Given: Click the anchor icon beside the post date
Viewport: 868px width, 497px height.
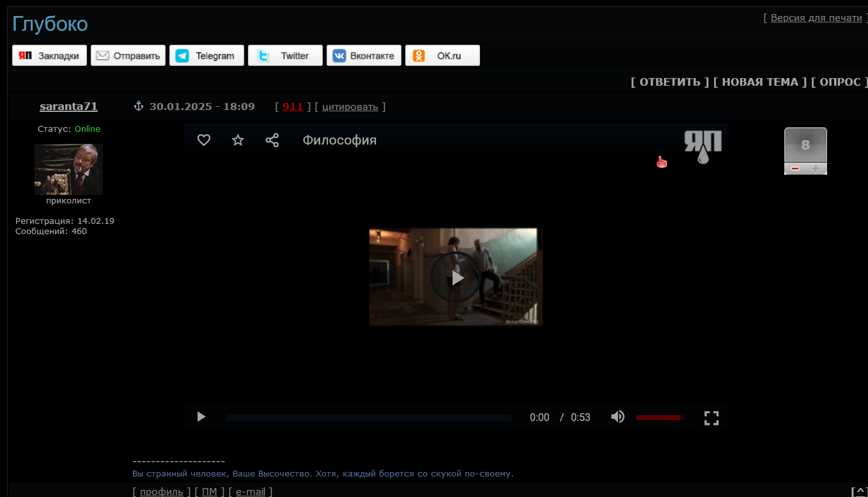Looking at the screenshot, I should [138, 106].
